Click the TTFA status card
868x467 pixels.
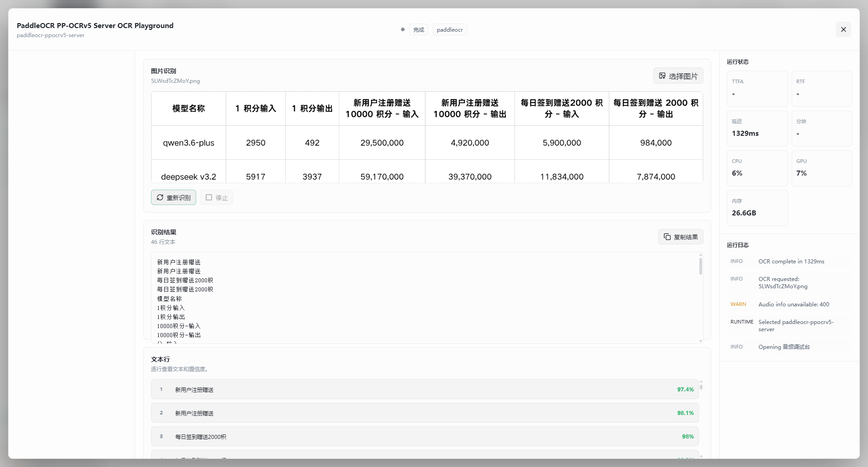[x=757, y=89]
